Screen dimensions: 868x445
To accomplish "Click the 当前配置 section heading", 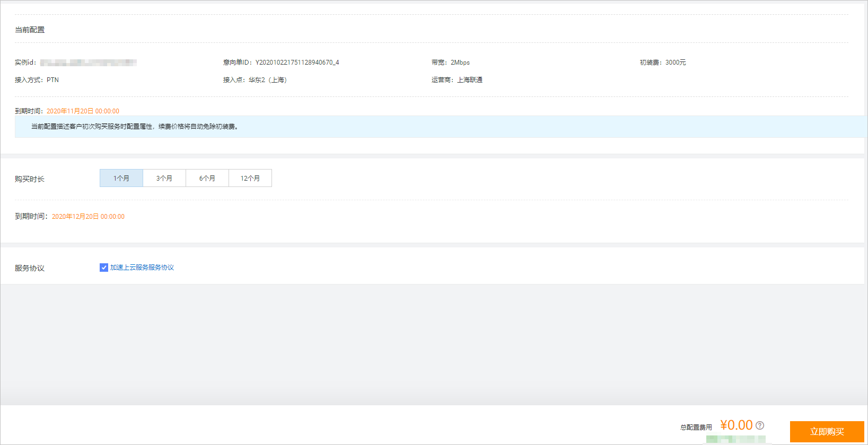I will (x=30, y=30).
